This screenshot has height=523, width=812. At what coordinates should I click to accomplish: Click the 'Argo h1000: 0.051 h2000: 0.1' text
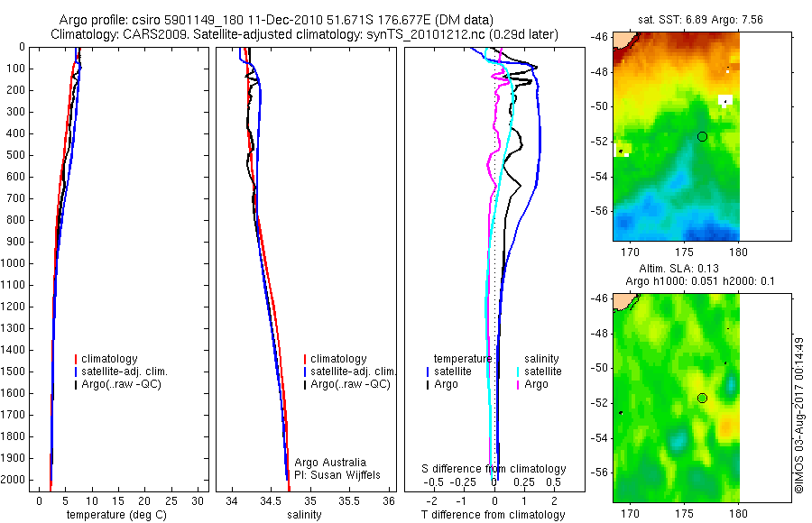coord(699,281)
